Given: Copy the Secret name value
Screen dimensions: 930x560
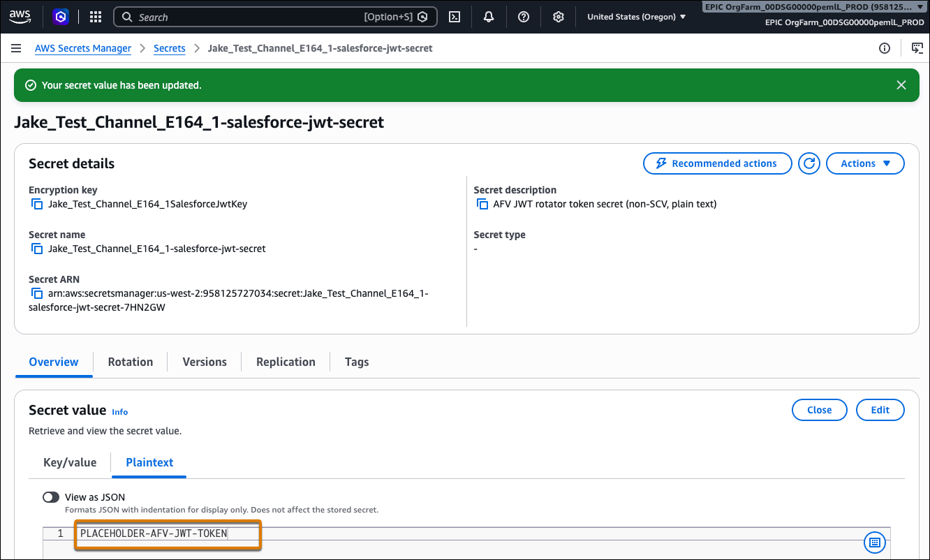Looking at the screenshot, I should (x=37, y=249).
